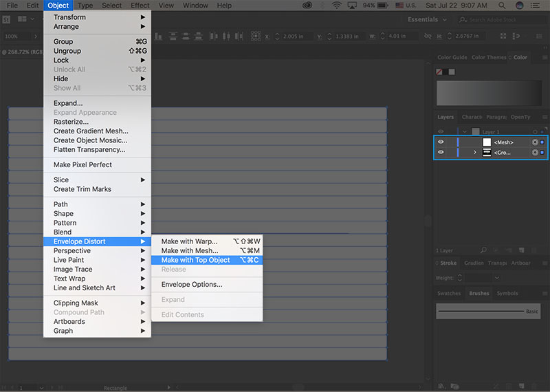Open the Stroke panel options menu icon
550x392 pixels.
544,263
